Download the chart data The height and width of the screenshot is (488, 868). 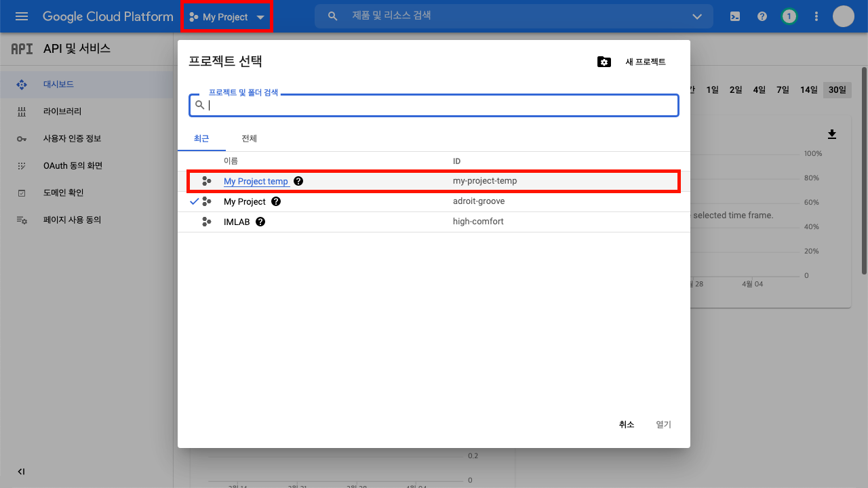(832, 134)
